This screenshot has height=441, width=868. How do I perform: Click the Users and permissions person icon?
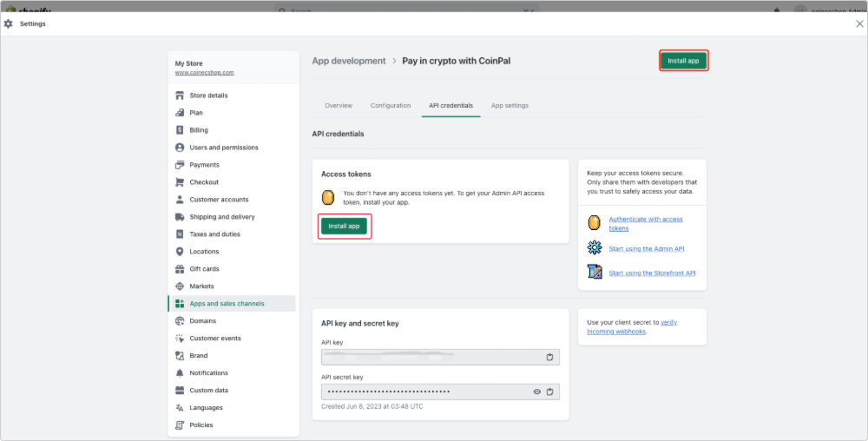(x=180, y=148)
